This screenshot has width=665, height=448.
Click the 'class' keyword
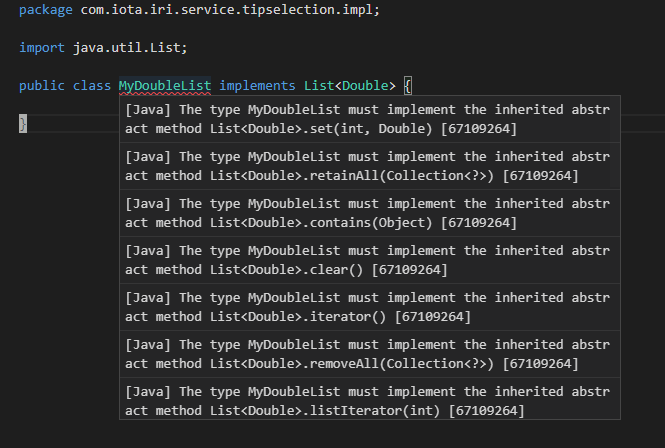tap(92, 86)
